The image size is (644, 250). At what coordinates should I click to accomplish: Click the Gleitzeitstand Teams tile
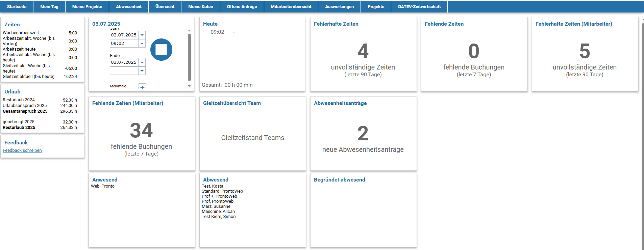(252, 138)
